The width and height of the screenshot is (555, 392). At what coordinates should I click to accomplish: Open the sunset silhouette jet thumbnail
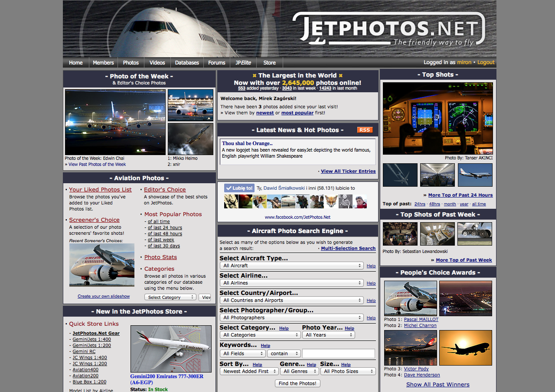(x=466, y=347)
